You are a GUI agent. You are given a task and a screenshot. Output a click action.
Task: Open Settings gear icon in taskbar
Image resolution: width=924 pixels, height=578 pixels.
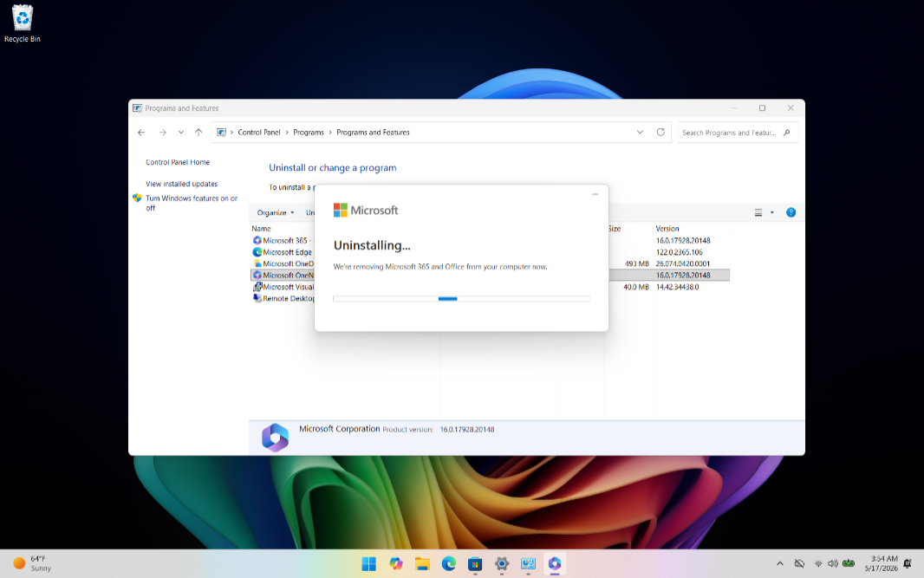pyautogui.click(x=502, y=564)
